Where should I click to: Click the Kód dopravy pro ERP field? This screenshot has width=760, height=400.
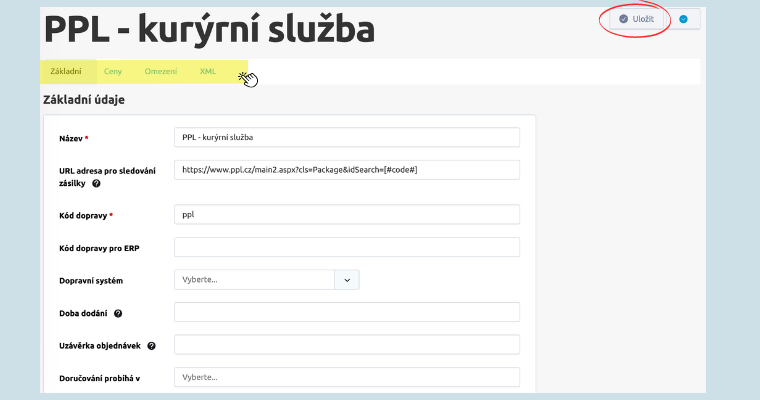pyautogui.click(x=347, y=247)
